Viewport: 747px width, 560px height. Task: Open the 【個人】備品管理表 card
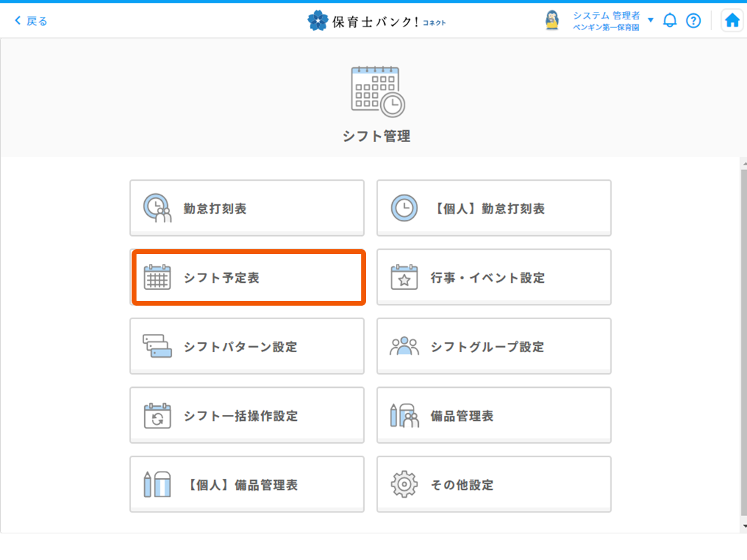click(x=247, y=484)
